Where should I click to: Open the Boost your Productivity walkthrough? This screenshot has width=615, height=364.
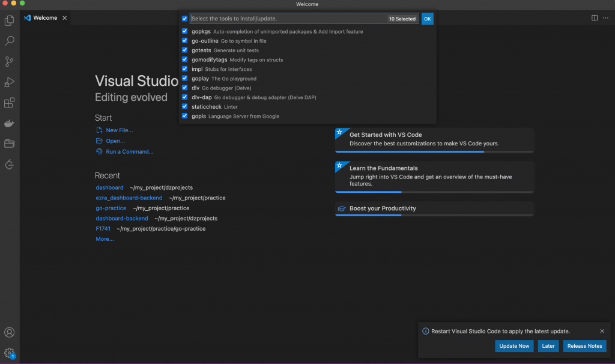click(x=434, y=208)
